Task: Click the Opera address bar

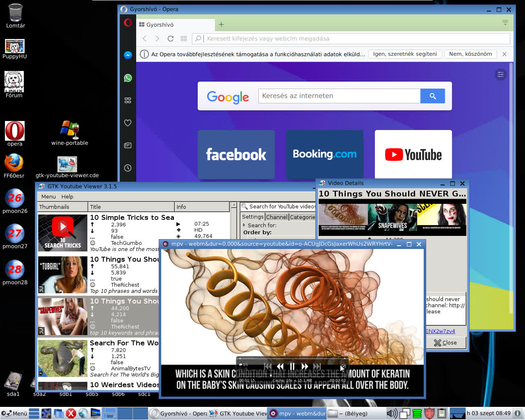Action: pos(351,39)
